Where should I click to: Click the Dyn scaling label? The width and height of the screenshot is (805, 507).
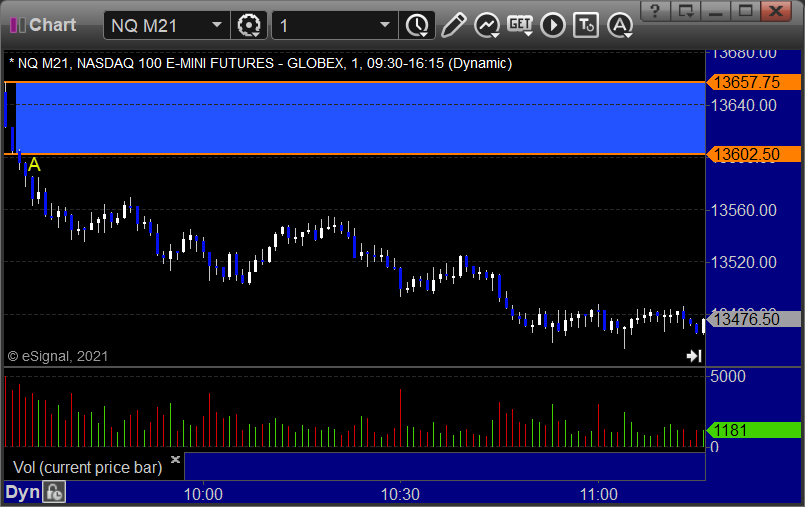(22, 492)
